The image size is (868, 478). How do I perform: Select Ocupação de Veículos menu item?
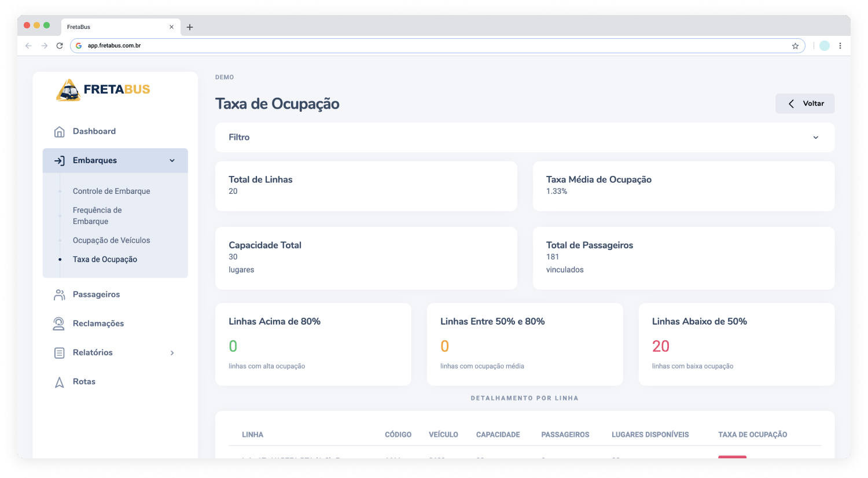coord(111,241)
